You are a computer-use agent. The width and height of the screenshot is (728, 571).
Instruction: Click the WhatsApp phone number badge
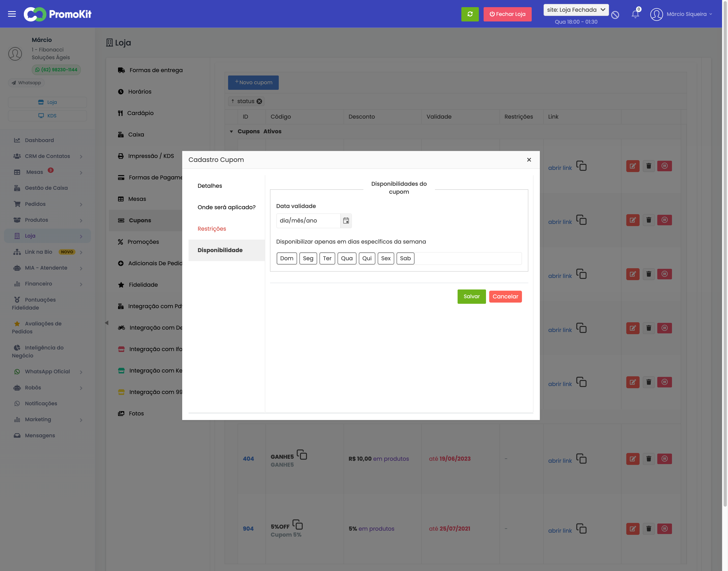(56, 70)
